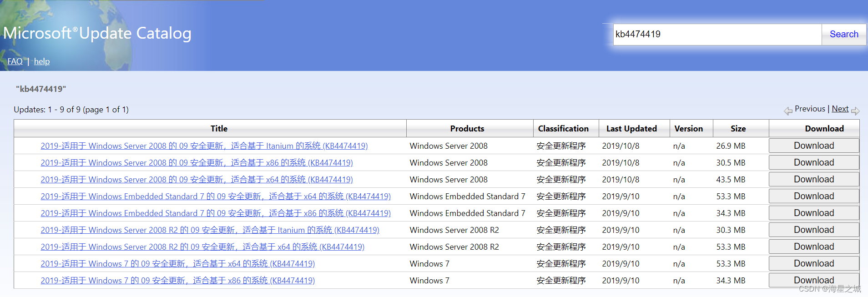
Task: Download the 30.3 MB Server 2008 R2 Itanium update
Action: click(x=814, y=230)
